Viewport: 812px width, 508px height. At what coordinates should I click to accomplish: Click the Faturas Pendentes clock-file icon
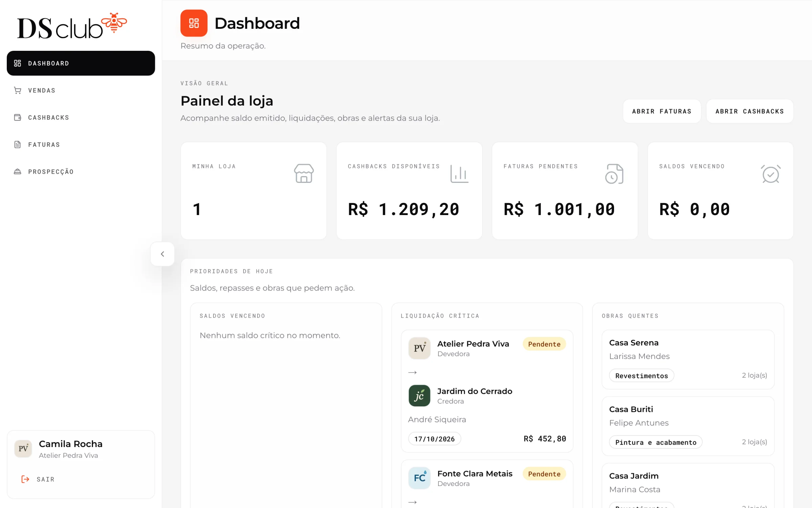tap(614, 174)
